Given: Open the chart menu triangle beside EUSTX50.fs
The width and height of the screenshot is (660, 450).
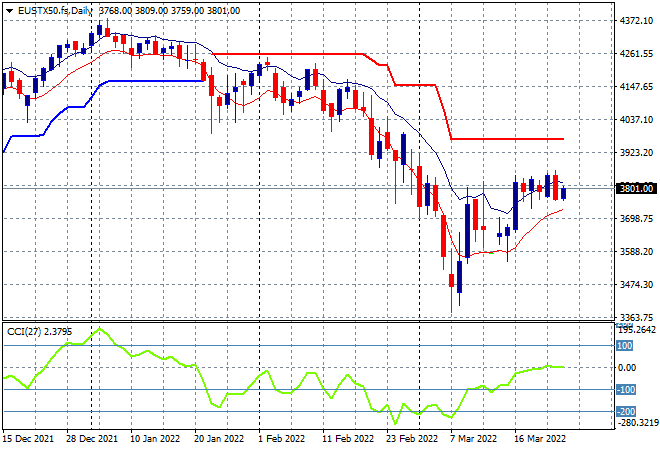Looking at the screenshot, I should (x=9, y=11).
